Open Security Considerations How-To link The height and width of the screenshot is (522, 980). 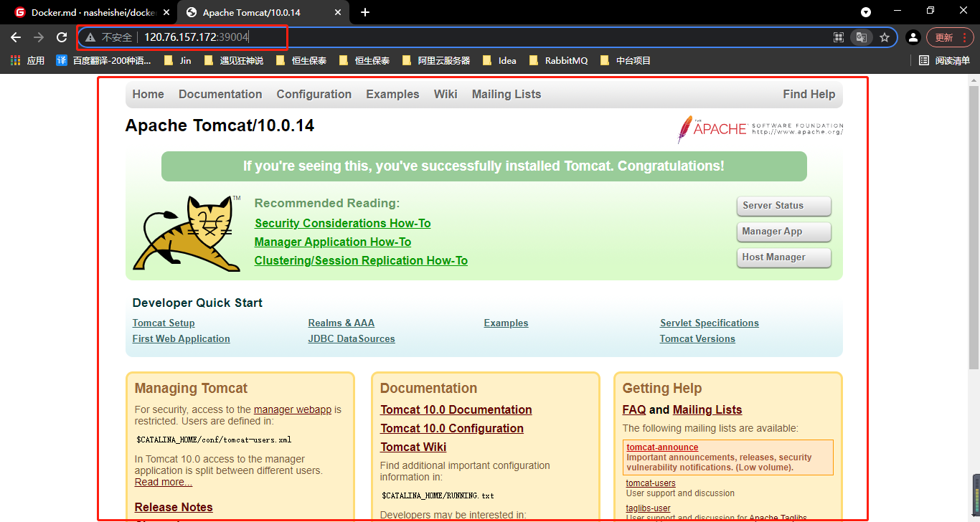343,224
